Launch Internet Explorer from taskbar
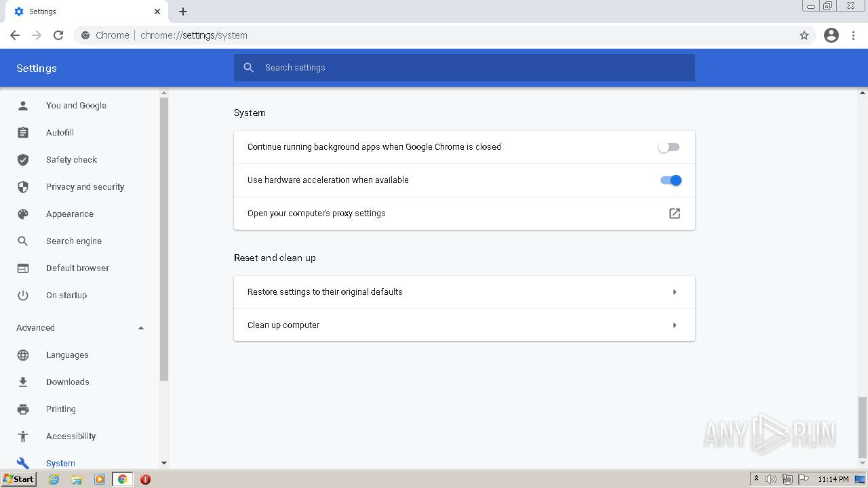 pyautogui.click(x=54, y=479)
